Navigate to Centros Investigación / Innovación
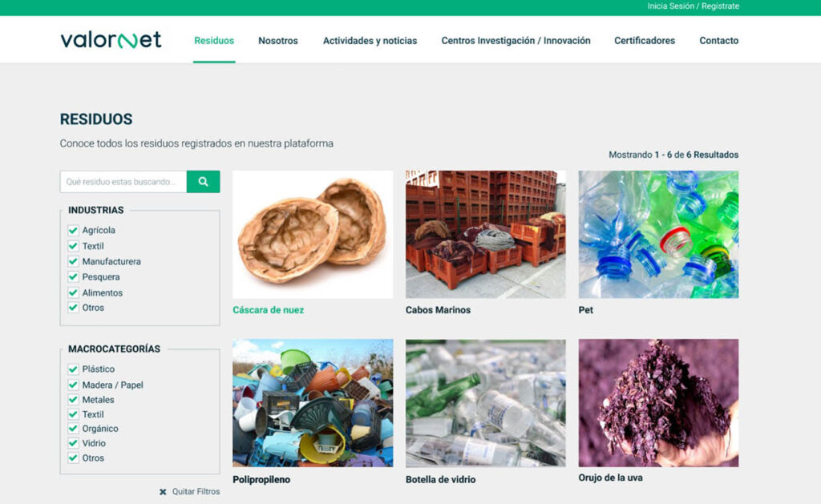Screen dimensions: 821x504 click(516, 41)
